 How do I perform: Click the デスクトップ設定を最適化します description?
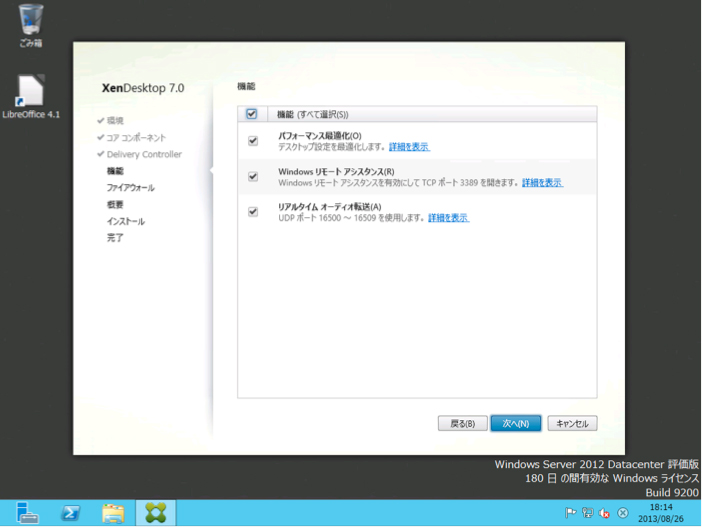[332, 147]
